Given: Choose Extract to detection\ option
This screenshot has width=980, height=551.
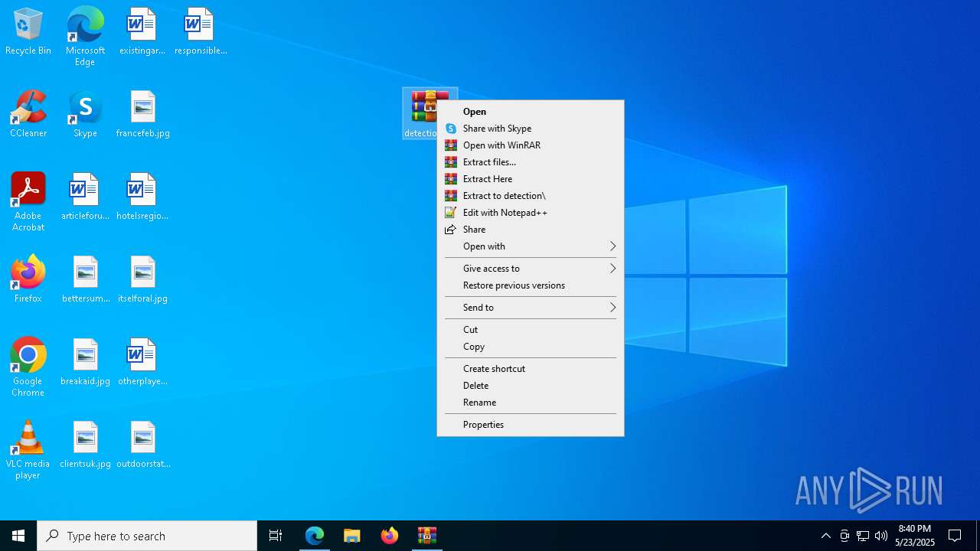Looking at the screenshot, I should coord(531,196).
